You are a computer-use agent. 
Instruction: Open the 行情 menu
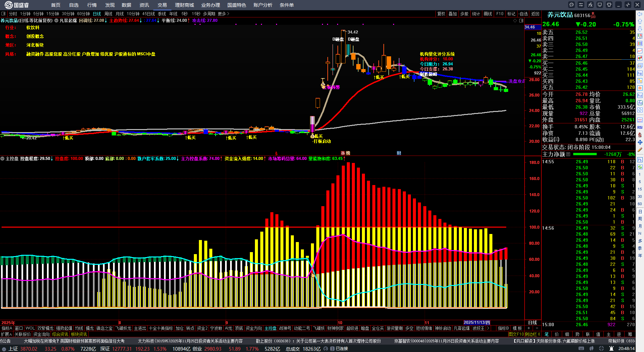[x=92, y=5]
